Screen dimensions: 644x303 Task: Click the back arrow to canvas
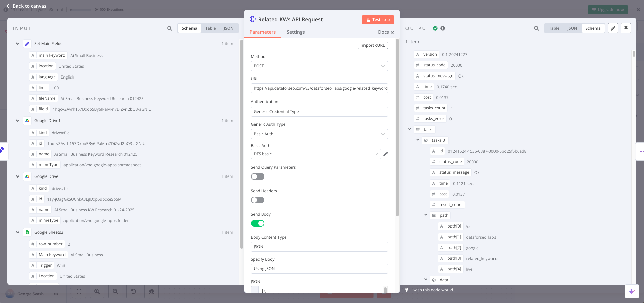(x=8, y=6)
